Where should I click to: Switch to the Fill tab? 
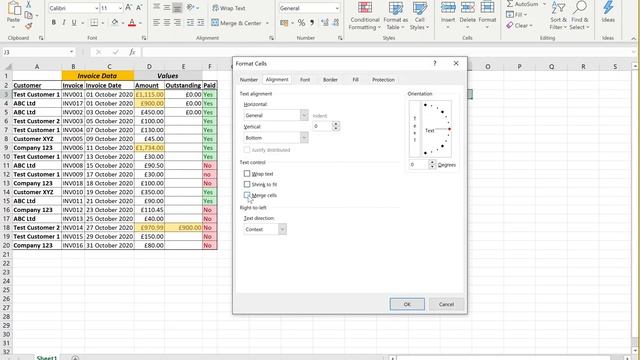pyautogui.click(x=356, y=80)
